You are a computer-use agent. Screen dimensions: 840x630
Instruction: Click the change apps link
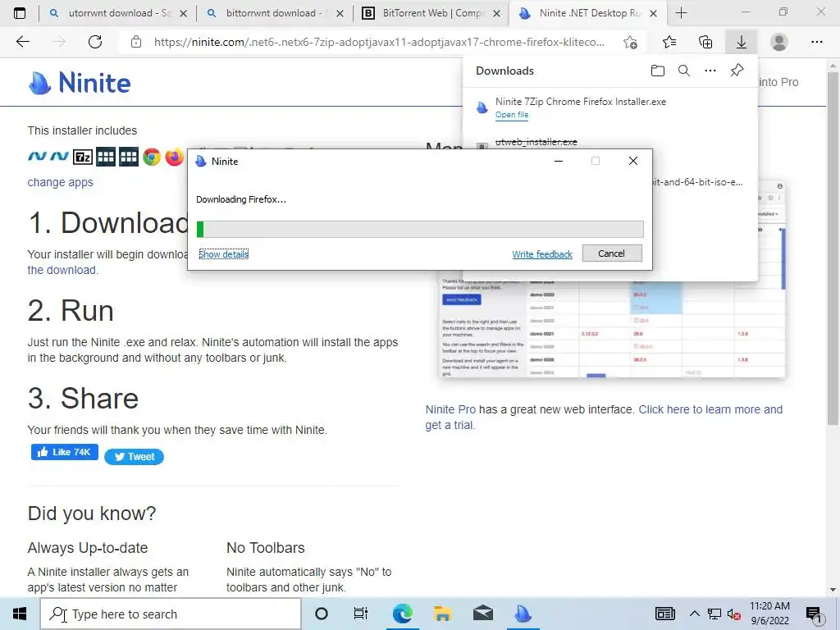60,182
